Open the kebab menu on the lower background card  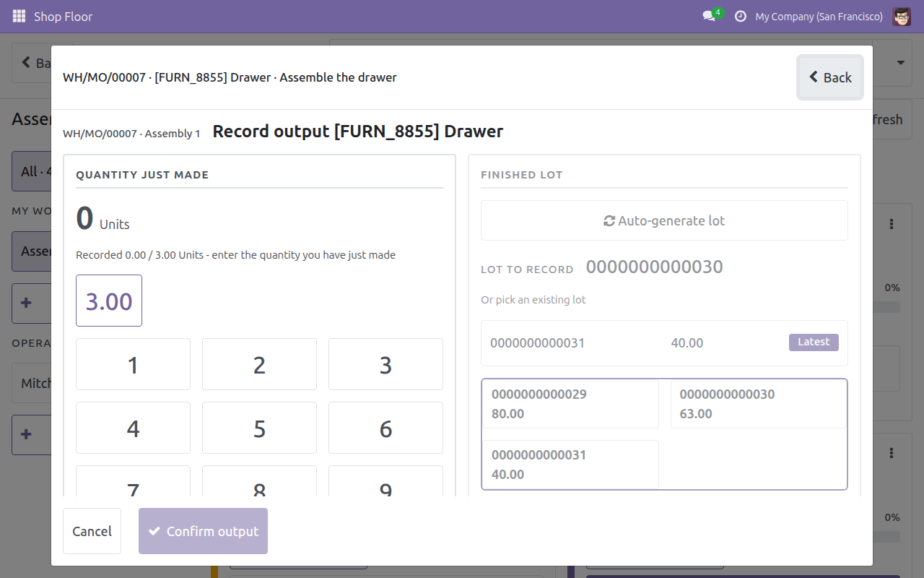point(892,453)
